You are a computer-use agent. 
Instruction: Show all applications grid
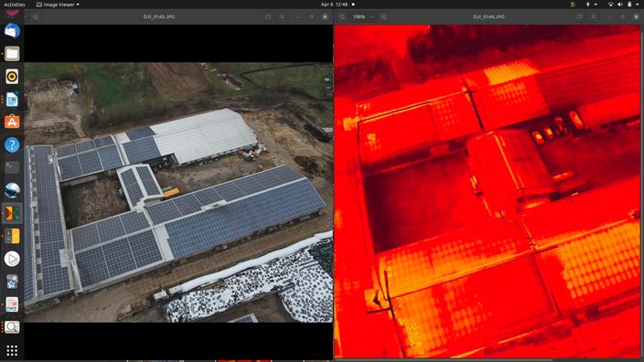tap(12, 350)
